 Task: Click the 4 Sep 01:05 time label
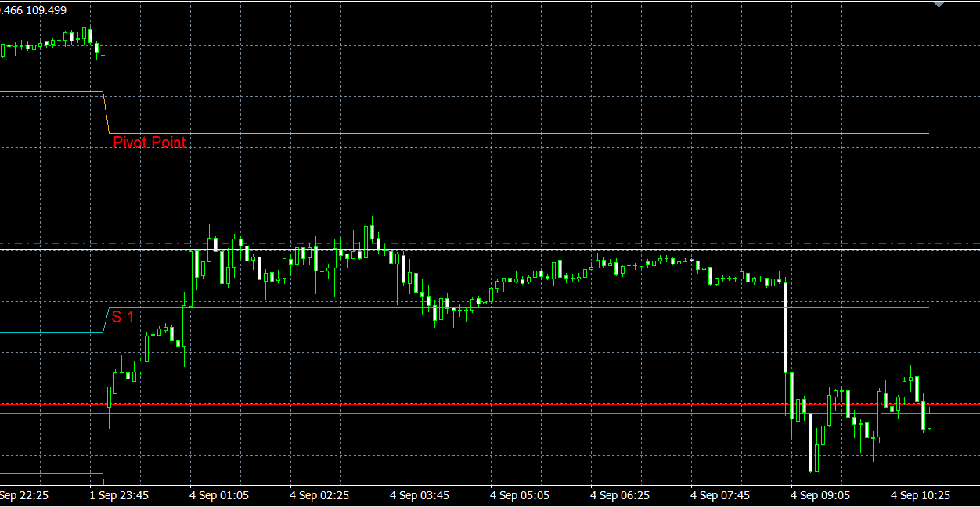tap(219, 495)
